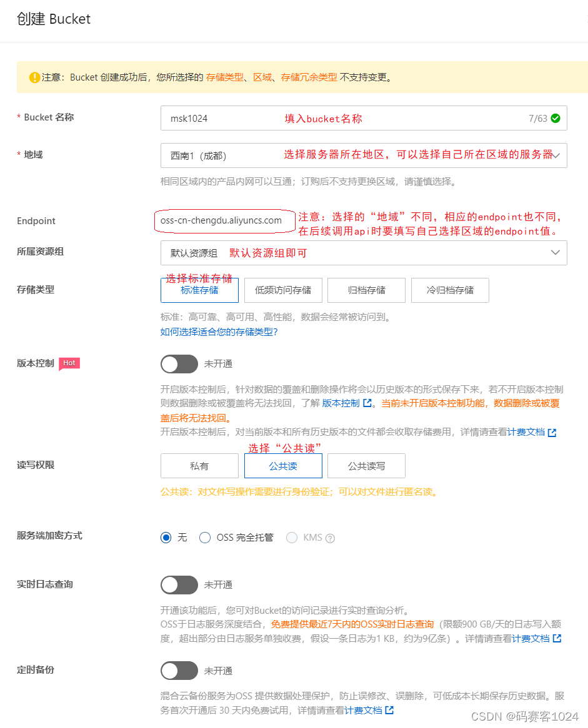This screenshot has width=588, height=728.
Task: Open the 默认资源组 resource group dropdown
Action: pos(364,253)
